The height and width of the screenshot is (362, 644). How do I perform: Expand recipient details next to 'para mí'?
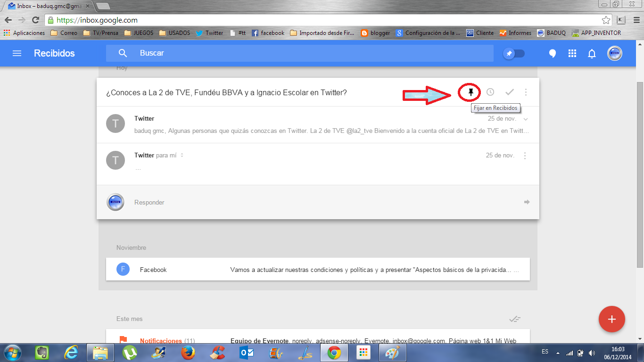(x=182, y=156)
